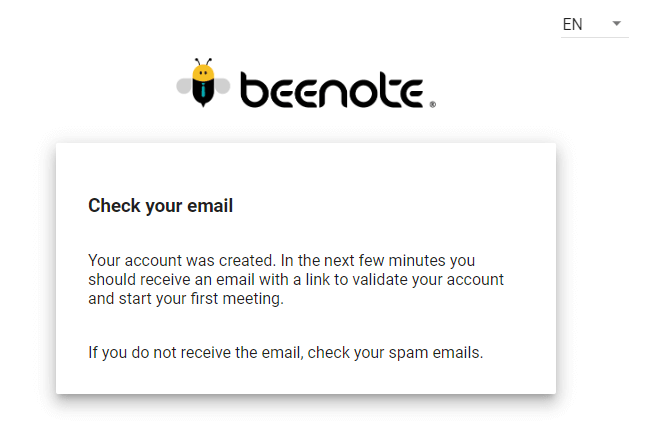The height and width of the screenshot is (439, 662).
Task: Click the "Your account was created" sentence
Action: click(x=182, y=260)
